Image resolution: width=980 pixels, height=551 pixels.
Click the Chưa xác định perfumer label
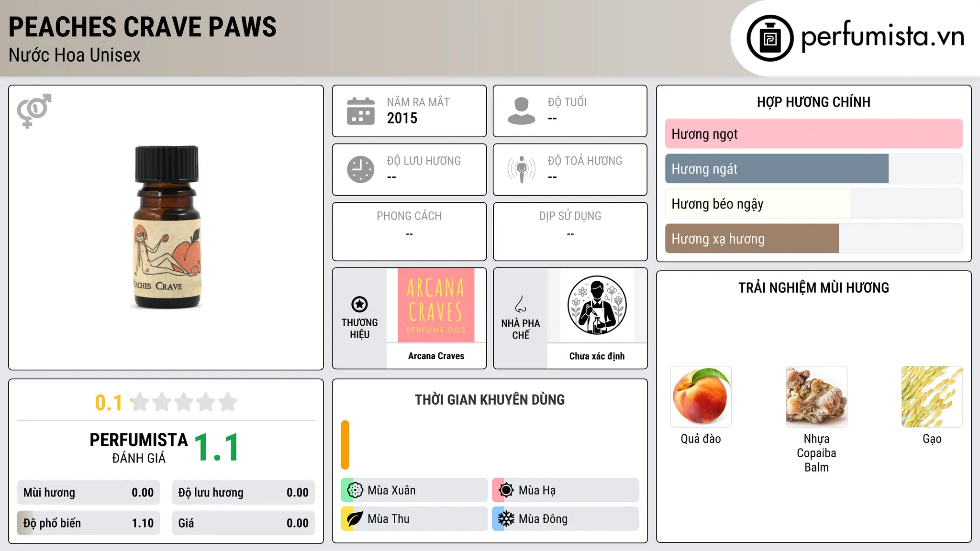(597, 356)
